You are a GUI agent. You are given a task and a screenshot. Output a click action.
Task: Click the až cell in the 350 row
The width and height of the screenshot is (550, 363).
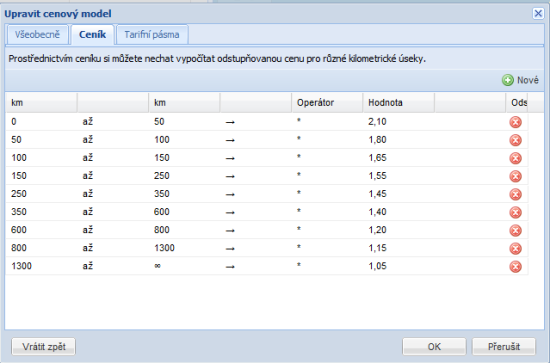click(88, 212)
